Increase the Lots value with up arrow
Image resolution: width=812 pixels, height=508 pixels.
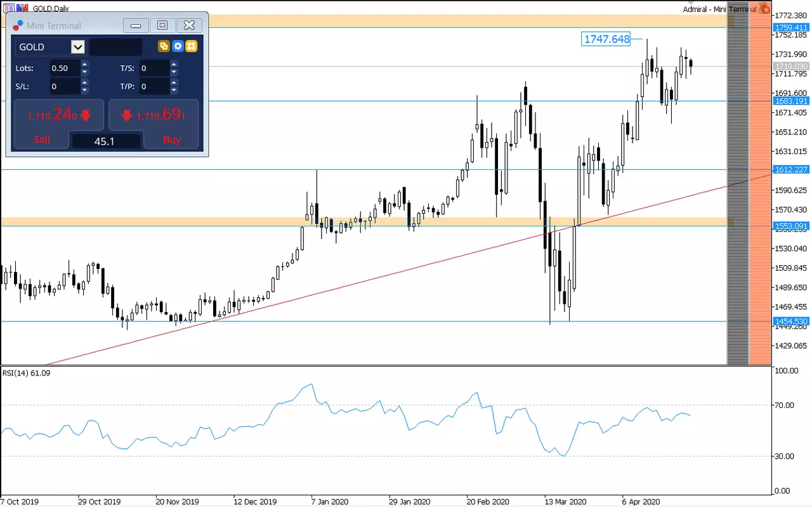85,64
